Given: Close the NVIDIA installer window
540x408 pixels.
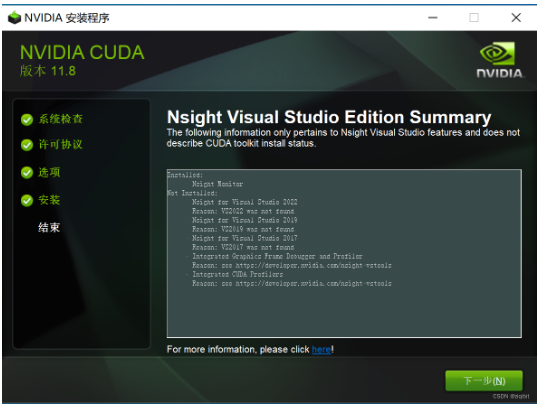Looking at the screenshot, I should [516, 18].
